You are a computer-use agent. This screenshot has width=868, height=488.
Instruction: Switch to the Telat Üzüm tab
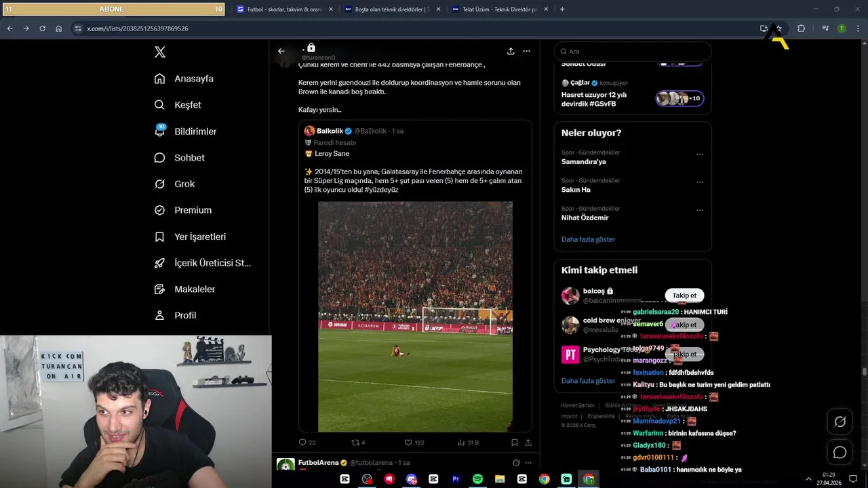pos(500,9)
